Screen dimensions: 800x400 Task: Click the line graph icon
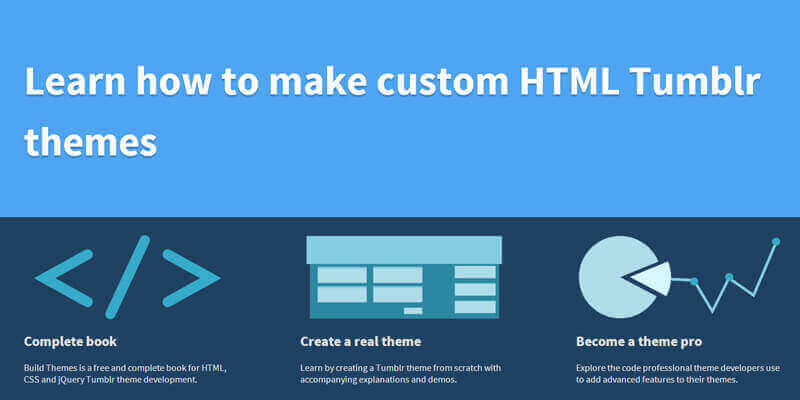[727, 276]
